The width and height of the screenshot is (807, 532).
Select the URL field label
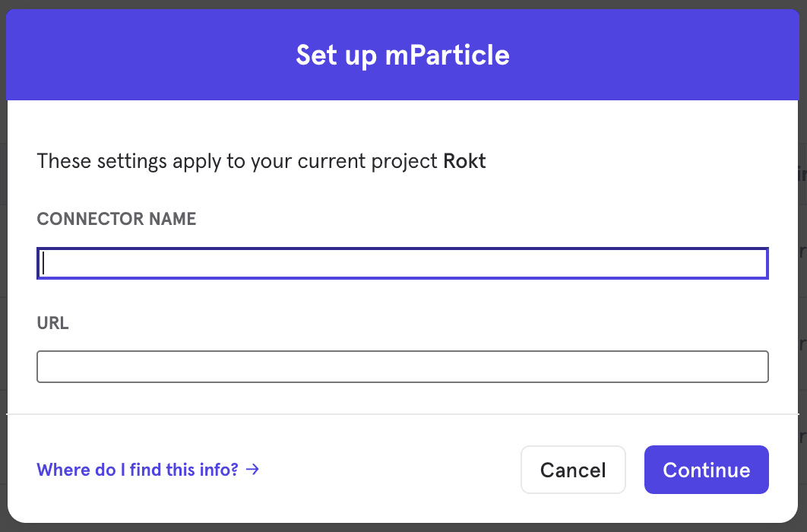coord(52,323)
